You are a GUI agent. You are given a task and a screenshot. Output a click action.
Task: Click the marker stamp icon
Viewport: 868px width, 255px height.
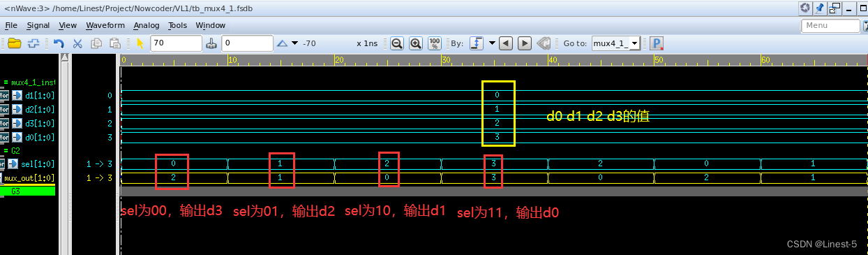(x=212, y=43)
